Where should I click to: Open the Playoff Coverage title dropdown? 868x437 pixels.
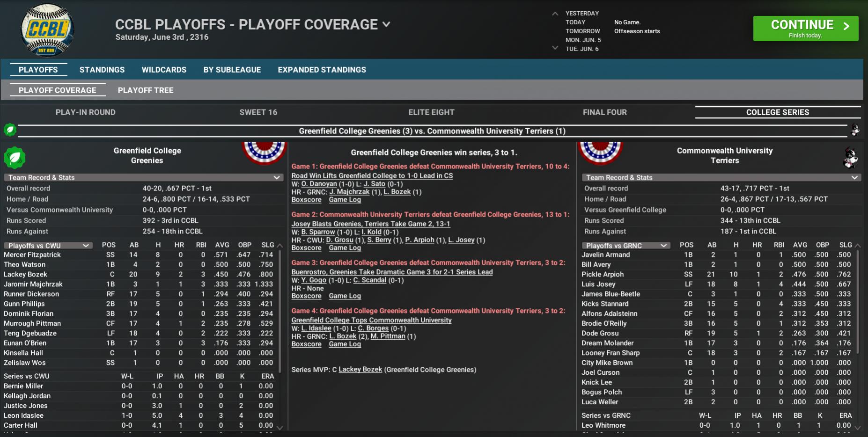click(x=386, y=24)
